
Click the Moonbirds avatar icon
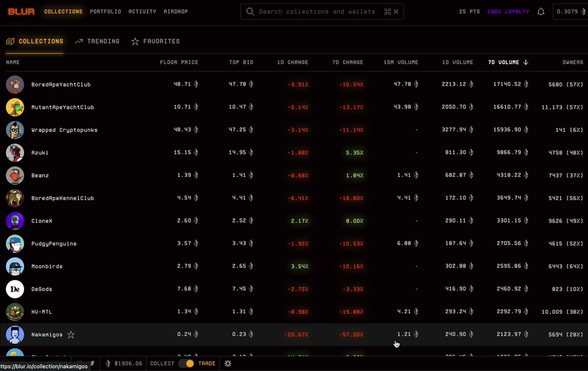15,266
